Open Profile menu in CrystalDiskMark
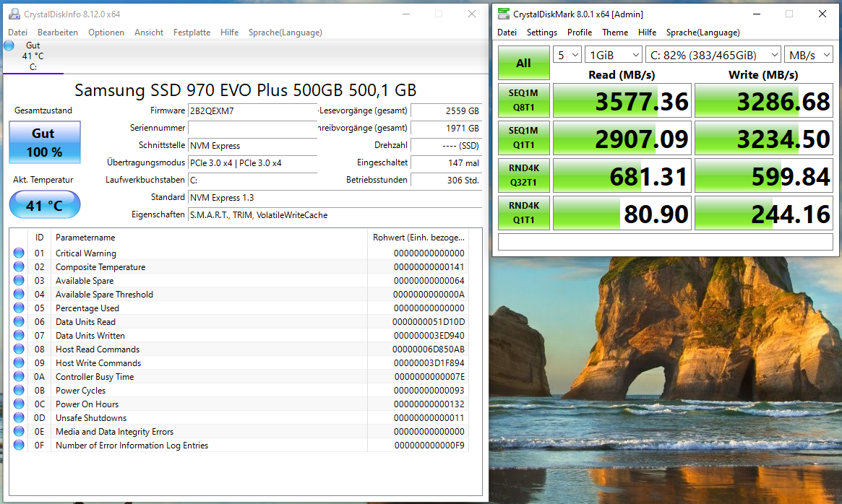Viewport: 842px width, 504px height. pos(580,32)
